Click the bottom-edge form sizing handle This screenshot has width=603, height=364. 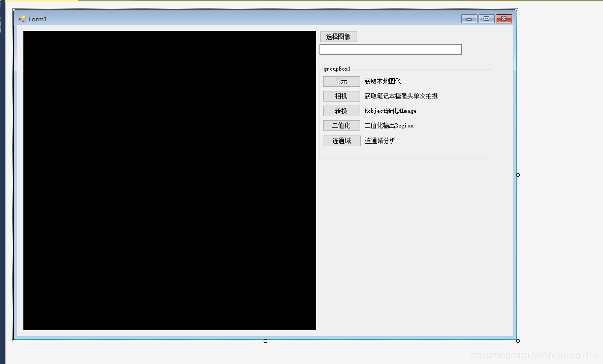(265, 341)
